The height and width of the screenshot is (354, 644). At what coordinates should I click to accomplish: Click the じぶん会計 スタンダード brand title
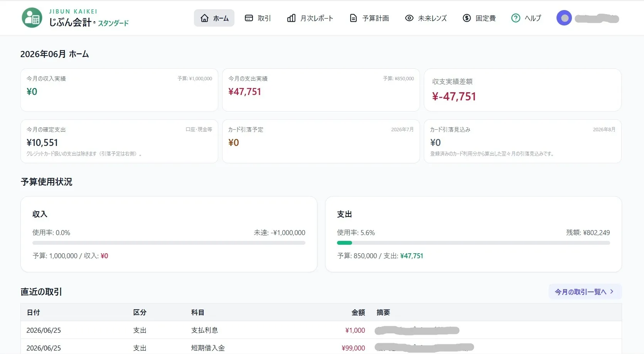point(89,22)
